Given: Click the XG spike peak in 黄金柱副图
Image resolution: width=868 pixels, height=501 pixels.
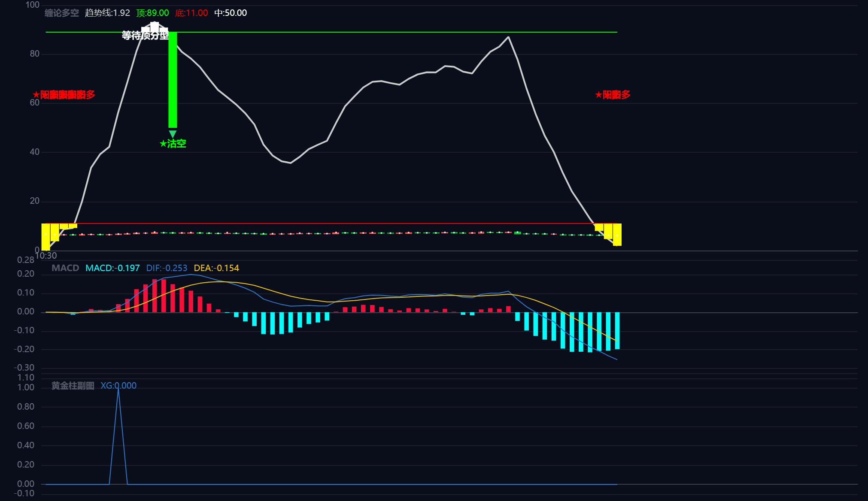Looking at the screenshot, I should pyautogui.click(x=118, y=389).
